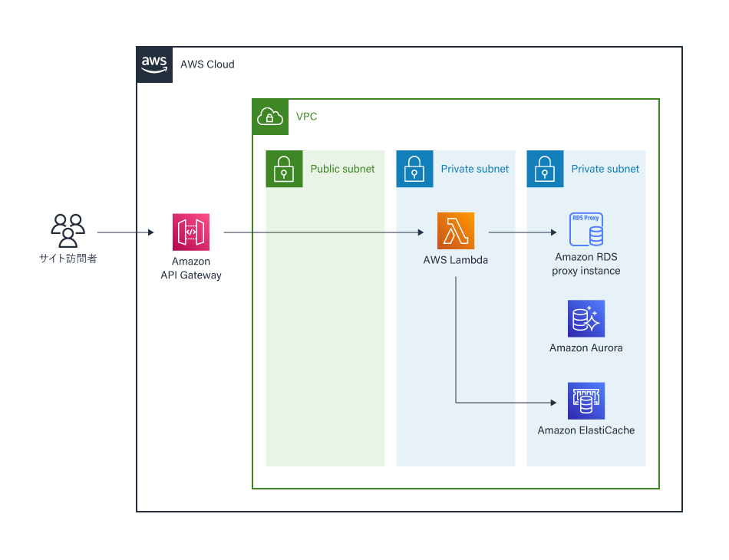This screenshot has width=729, height=560.
Task: Select the Public subnet label
Action: (343, 169)
